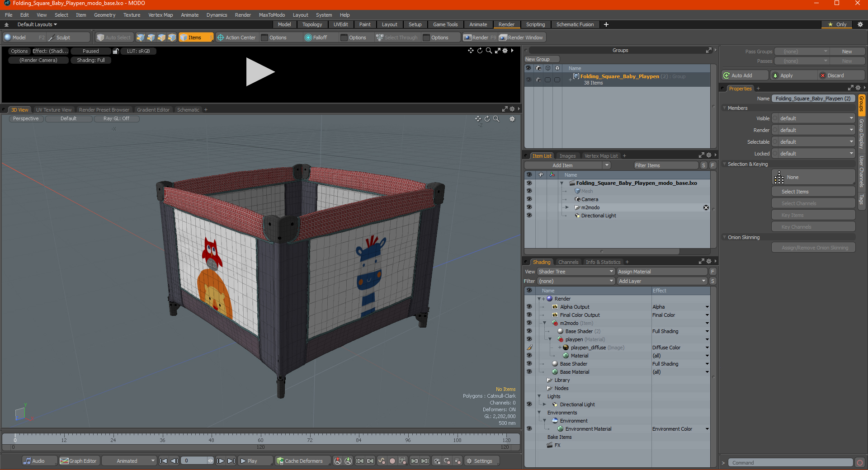Maximize the Groups panel
Screen dimensions: 868x470
[708, 50]
